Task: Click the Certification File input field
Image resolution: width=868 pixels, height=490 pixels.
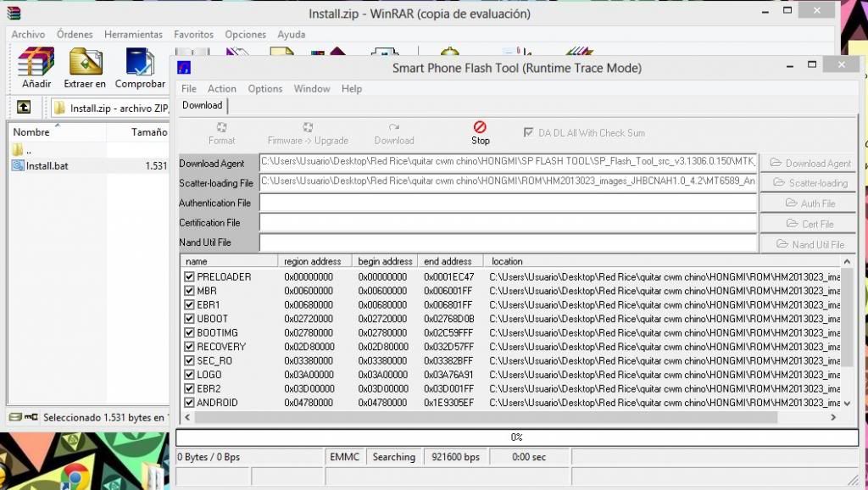Action: (x=509, y=223)
